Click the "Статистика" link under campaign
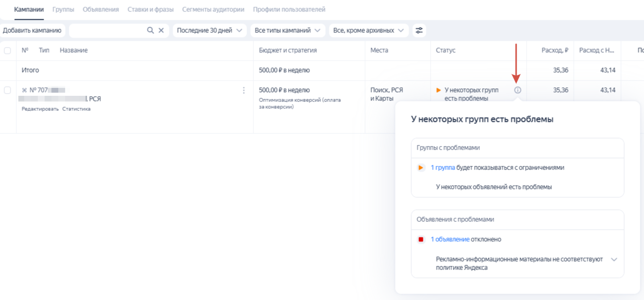This screenshot has height=300, width=644. pos(77,109)
